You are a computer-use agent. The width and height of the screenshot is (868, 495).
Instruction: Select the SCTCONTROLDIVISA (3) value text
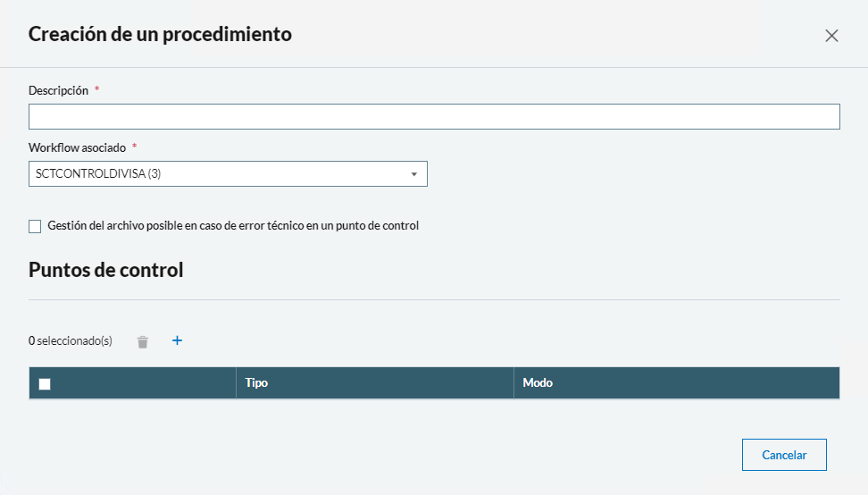(x=98, y=173)
